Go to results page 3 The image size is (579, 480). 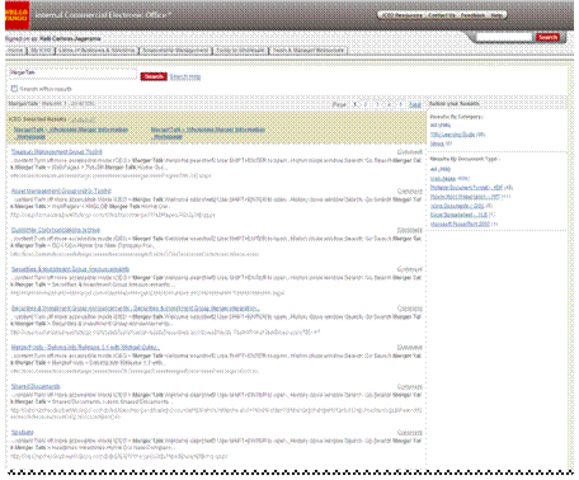(377, 104)
